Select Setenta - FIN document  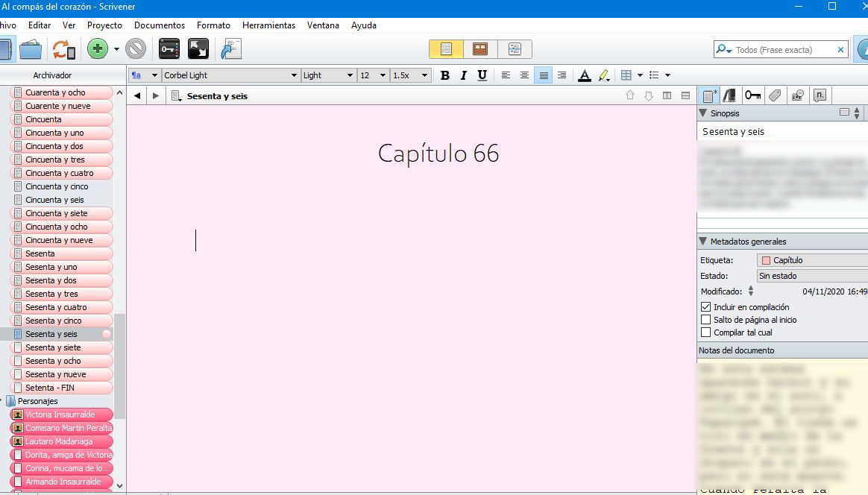pos(61,388)
